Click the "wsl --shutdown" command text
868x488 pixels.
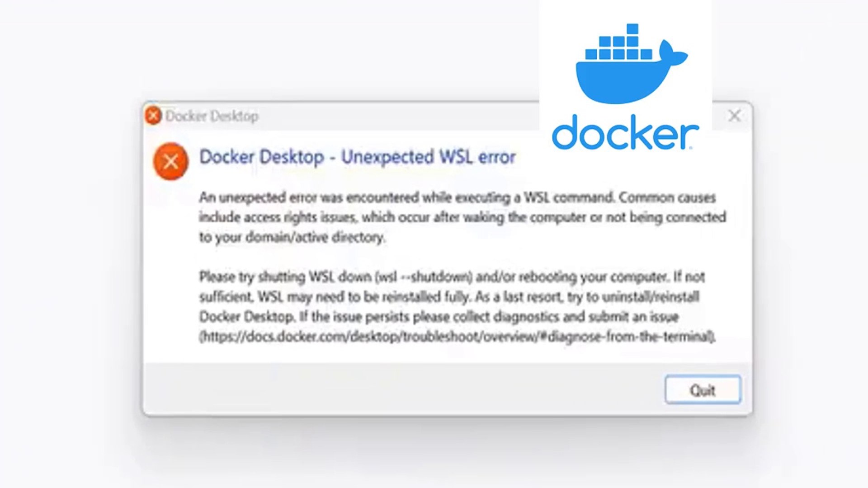[424, 277]
